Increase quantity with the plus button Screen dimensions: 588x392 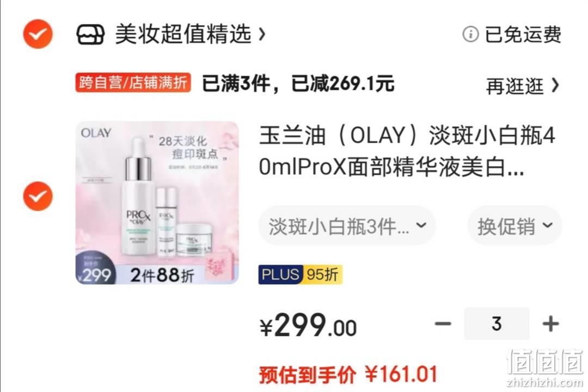click(x=551, y=324)
